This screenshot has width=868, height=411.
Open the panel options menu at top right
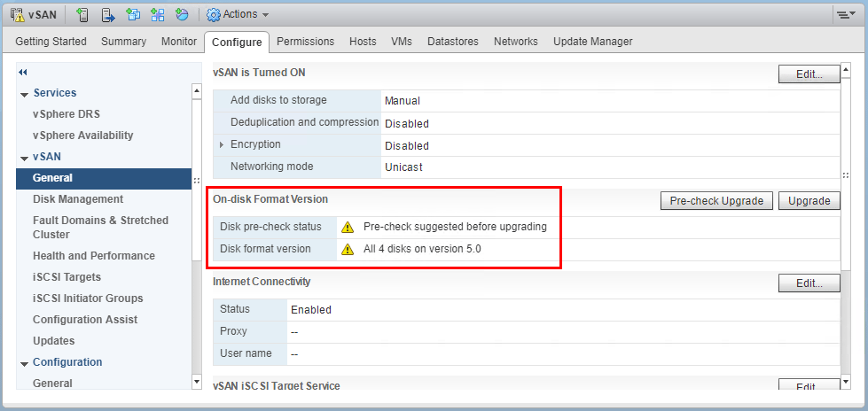tap(845, 15)
